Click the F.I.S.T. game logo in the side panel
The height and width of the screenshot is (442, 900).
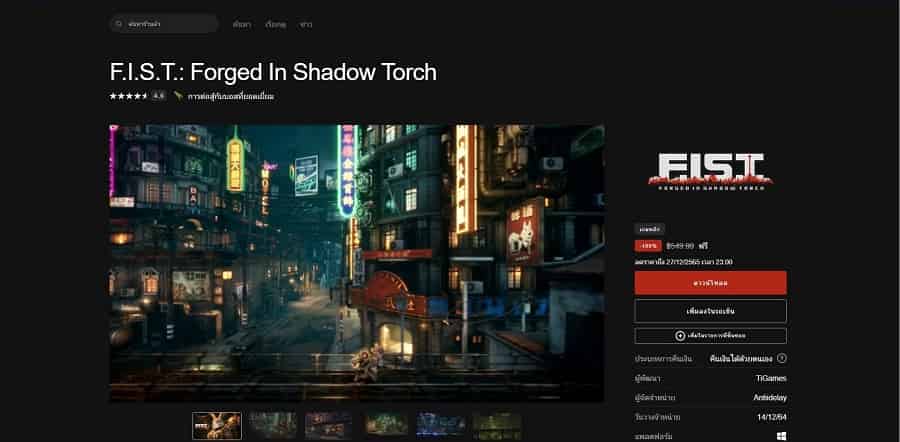(x=711, y=170)
